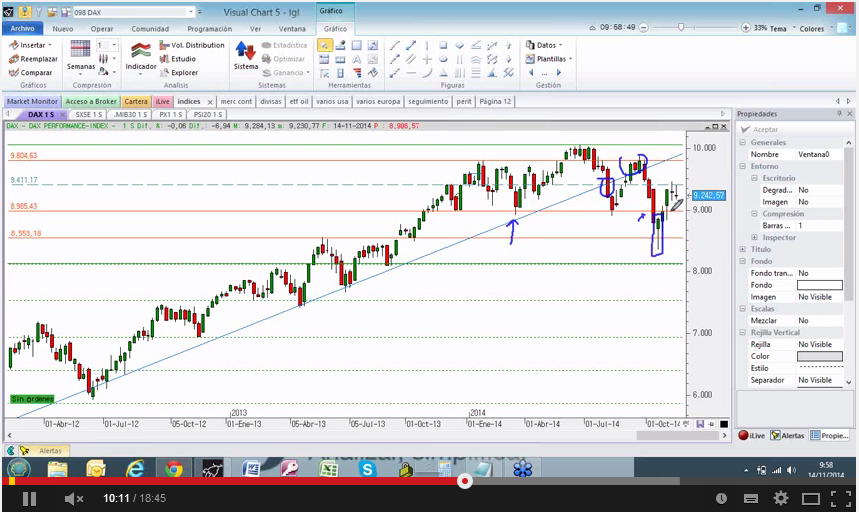Open YouTube player settings gear
Viewport: 859px width, 512px height.
click(x=780, y=498)
